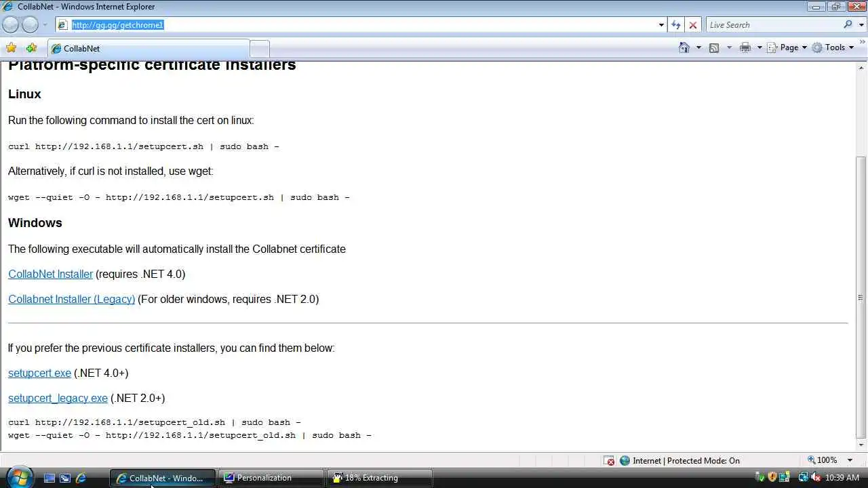Go forward using the Forward arrow button
The image size is (868, 488).
point(31,25)
